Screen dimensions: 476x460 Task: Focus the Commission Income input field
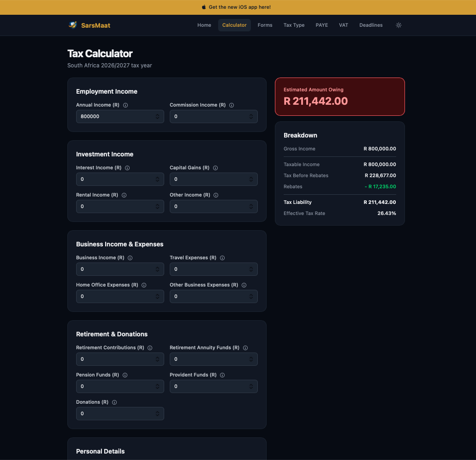(x=214, y=117)
